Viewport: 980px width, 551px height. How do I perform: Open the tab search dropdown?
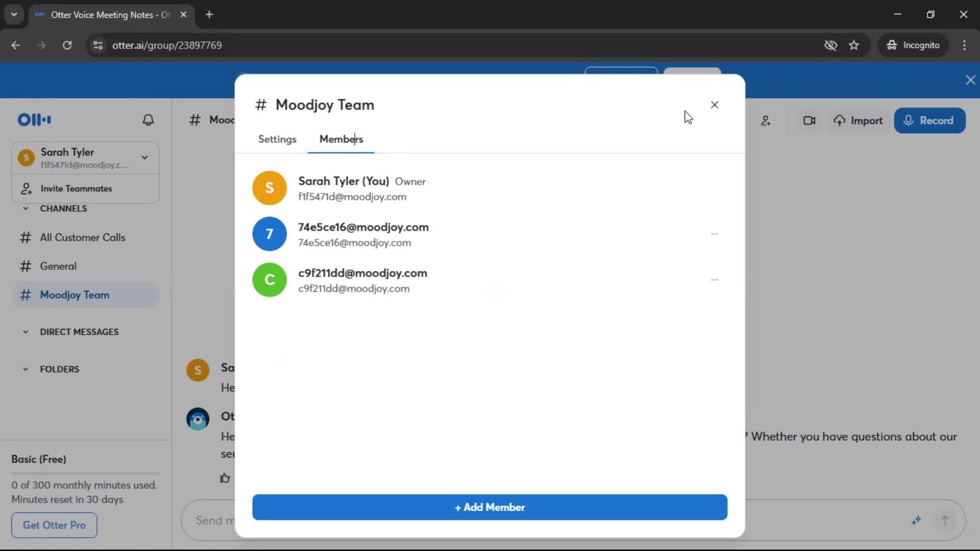coord(14,15)
